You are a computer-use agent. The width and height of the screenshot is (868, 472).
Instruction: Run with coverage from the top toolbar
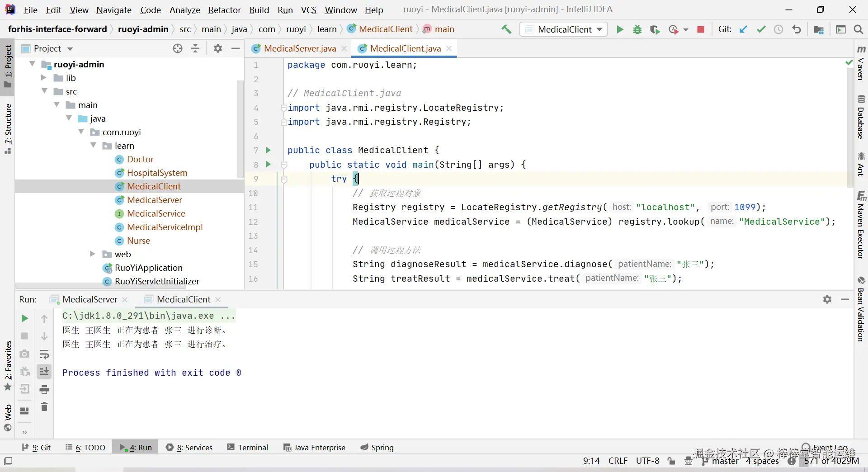coord(655,29)
